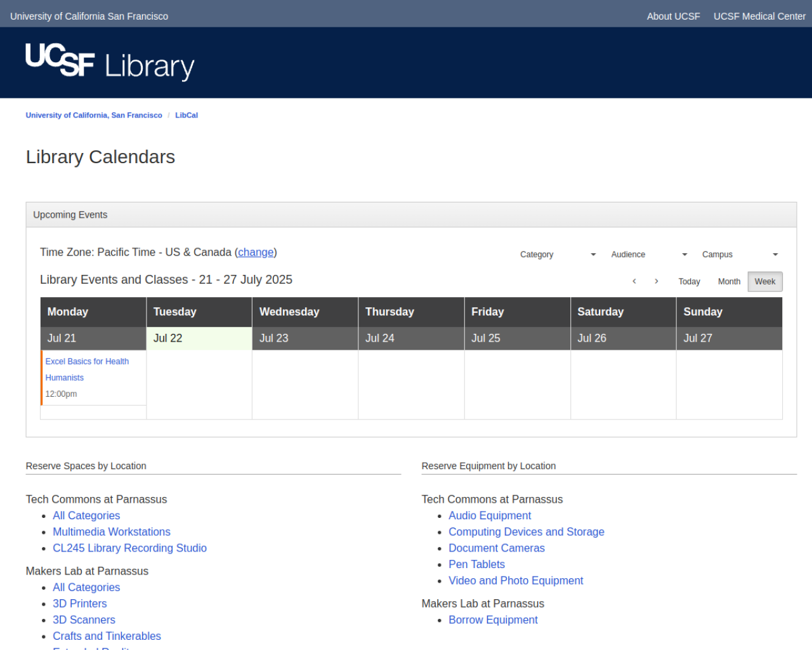Select Friday column header

517,312
